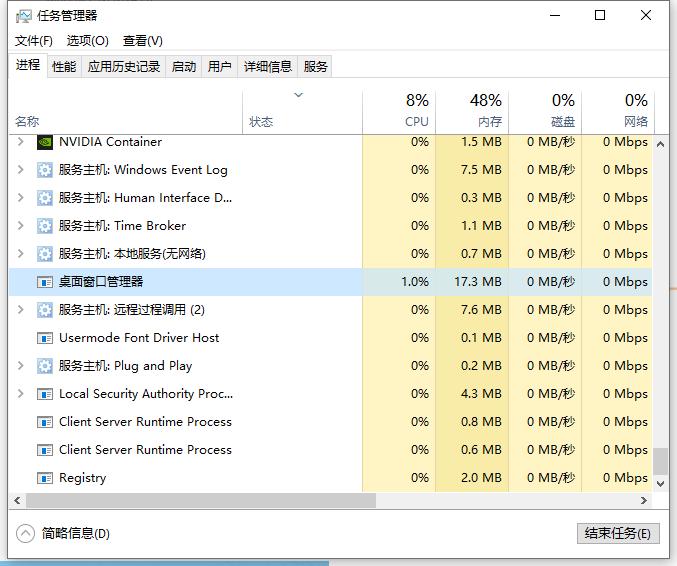Select the first Client Server Runtime Process 0.8 MB row
This screenshot has width=677, height=566.
pos(331,422)
